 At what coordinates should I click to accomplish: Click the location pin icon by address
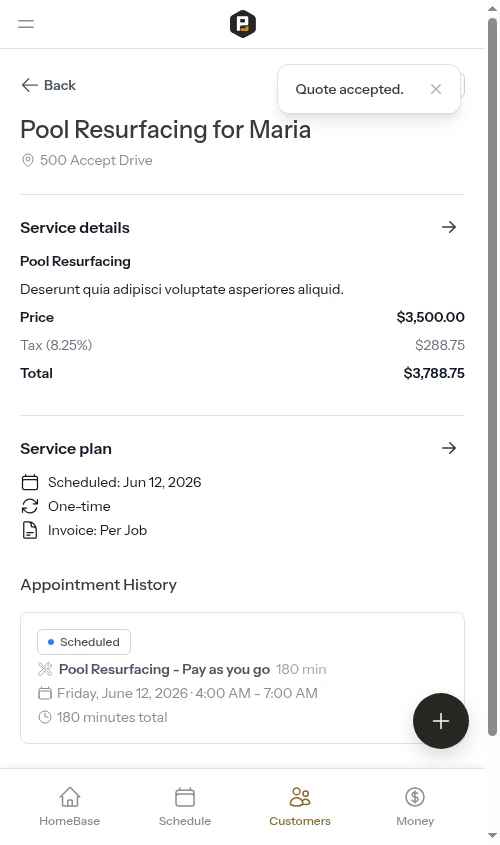click(x=27, y=160)
